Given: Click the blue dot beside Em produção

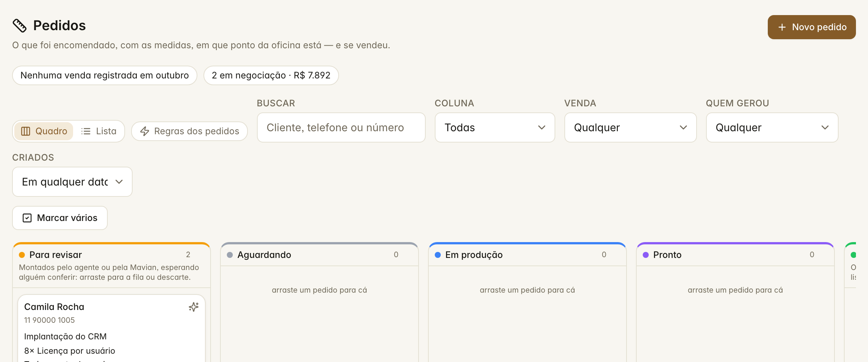Looking at the screenshot, I should pyautogui.click(x=438, y=255).
